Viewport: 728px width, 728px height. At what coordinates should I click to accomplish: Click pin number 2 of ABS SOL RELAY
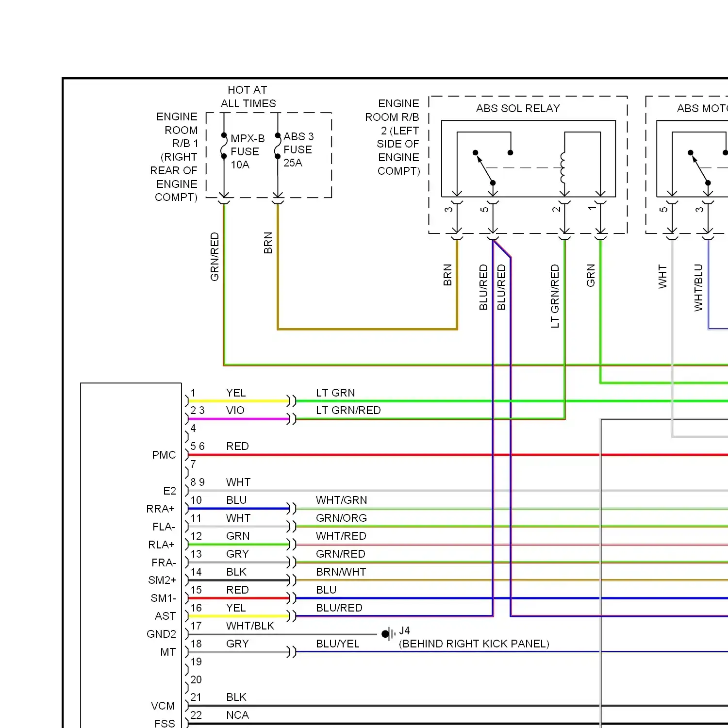(556, 209)
